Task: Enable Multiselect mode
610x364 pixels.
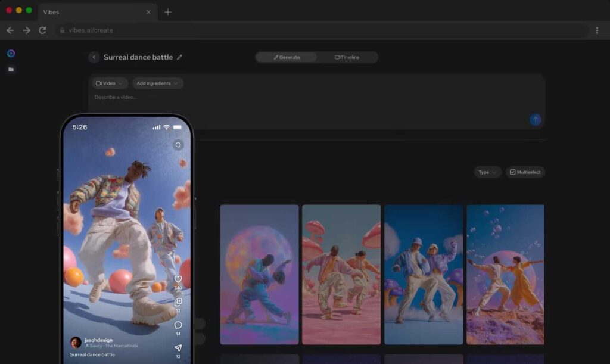Action: (x=525, y=172)
